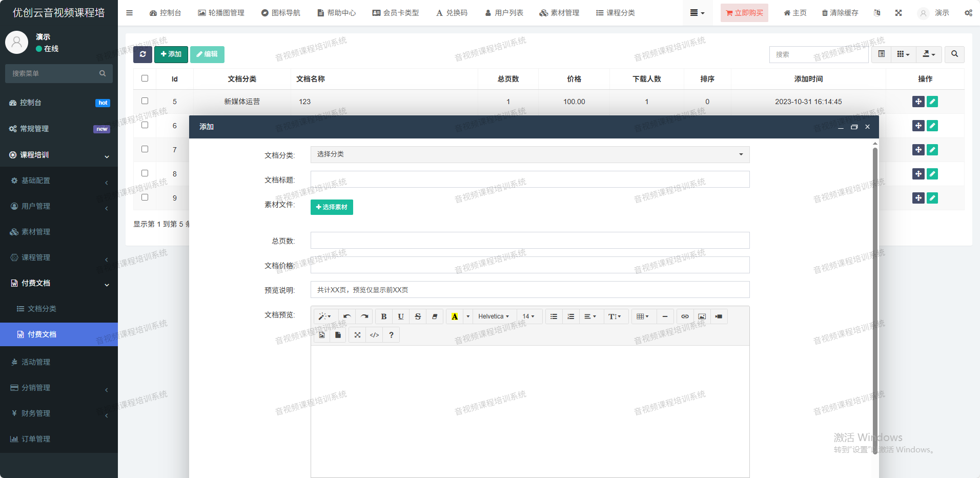
Task: Go to 会员卡类型 in the top navigation
Action: (x=396, y=13)
